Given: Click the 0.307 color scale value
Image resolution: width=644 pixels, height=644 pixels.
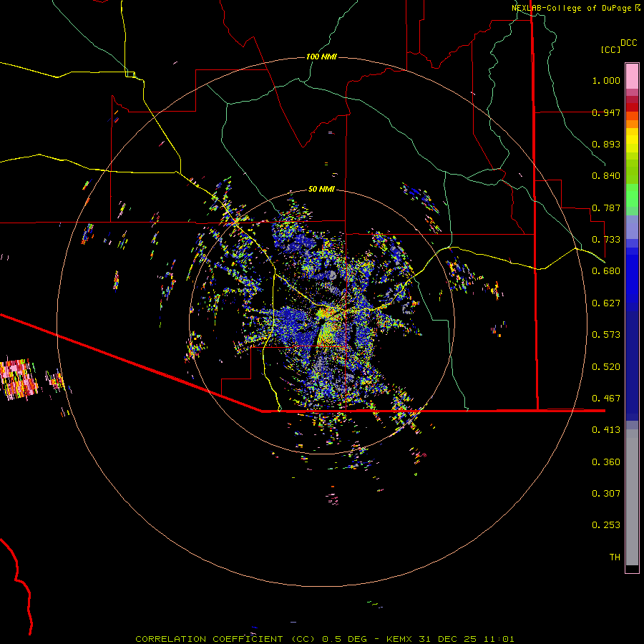Looking at the screenshot, I should click(x=606, y=494).
